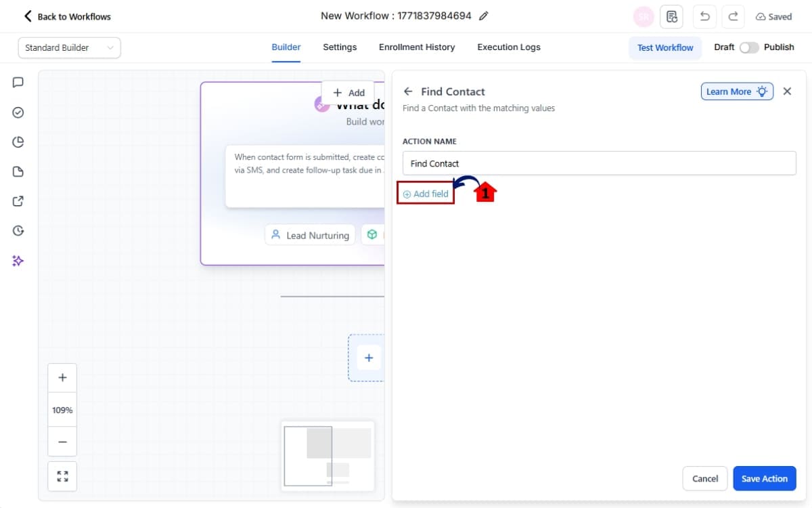Click the fit-to-screen canvas icon
Screen dimensions: 812x508
tap(62, 476)
